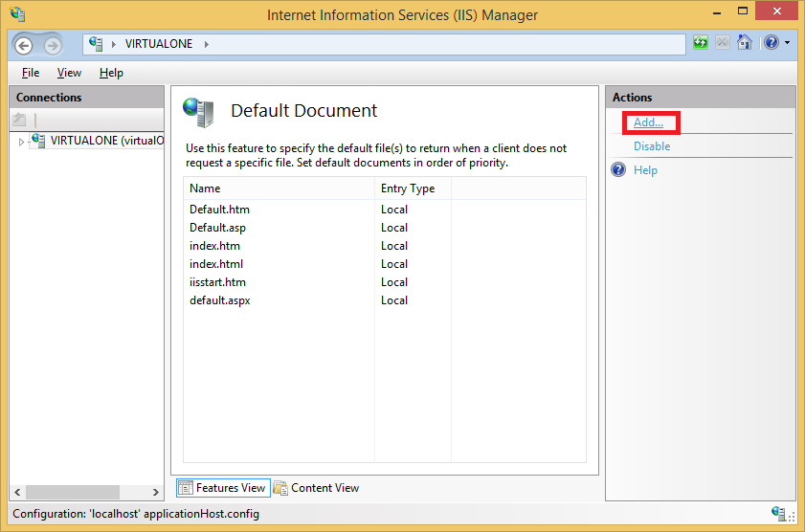Open dropdown arrow next to toolbar Help
Viewport: 805px width, 532px height.
[x=788, y=43]
